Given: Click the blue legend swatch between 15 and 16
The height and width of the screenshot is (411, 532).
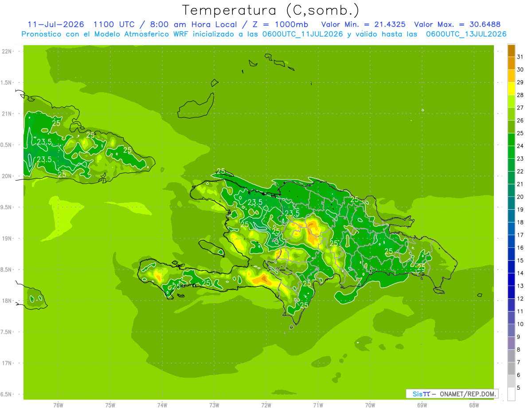Looking at the screenshot, I should 511,254.
